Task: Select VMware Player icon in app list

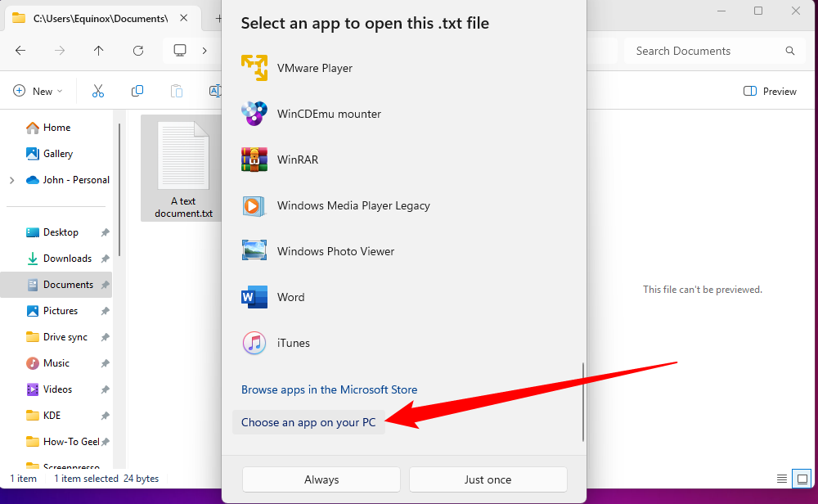Action: (254, 68)
